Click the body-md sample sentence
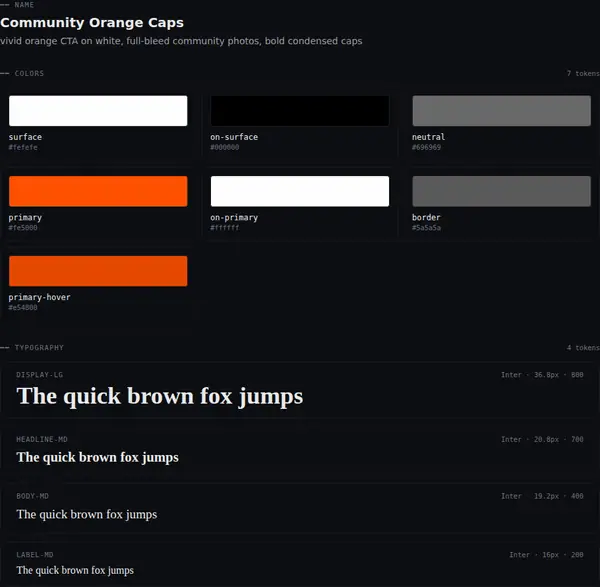The height and width of the screenshot is (587, 600). point(87,514)
